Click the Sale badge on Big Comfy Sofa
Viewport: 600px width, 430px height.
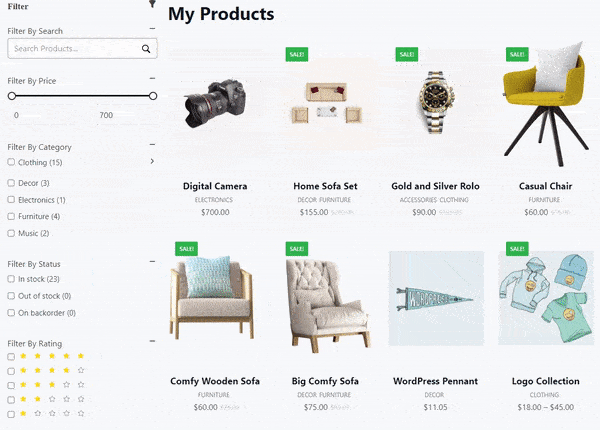(297, 249)
